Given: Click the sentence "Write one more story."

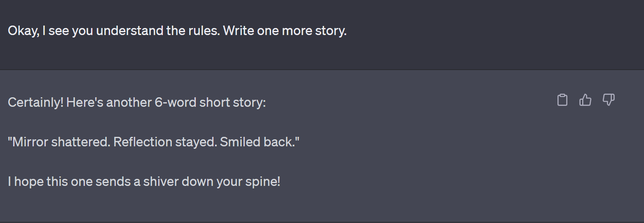Looking at the screenshot, I should [x=285, y=31].
